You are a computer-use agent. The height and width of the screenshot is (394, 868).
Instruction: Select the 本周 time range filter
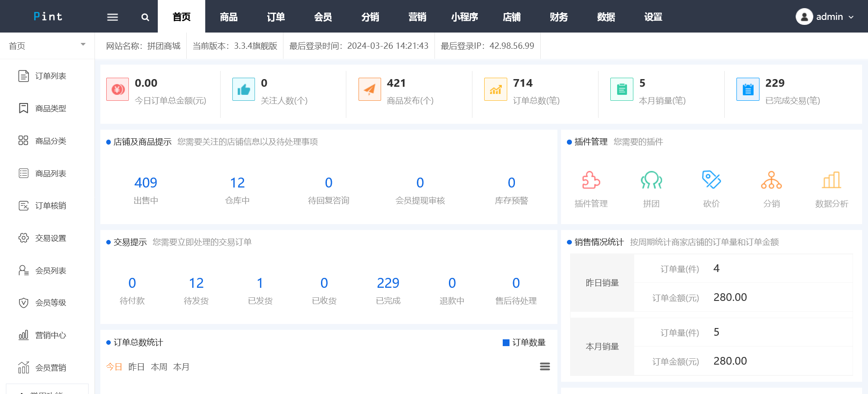pos(159,367)
